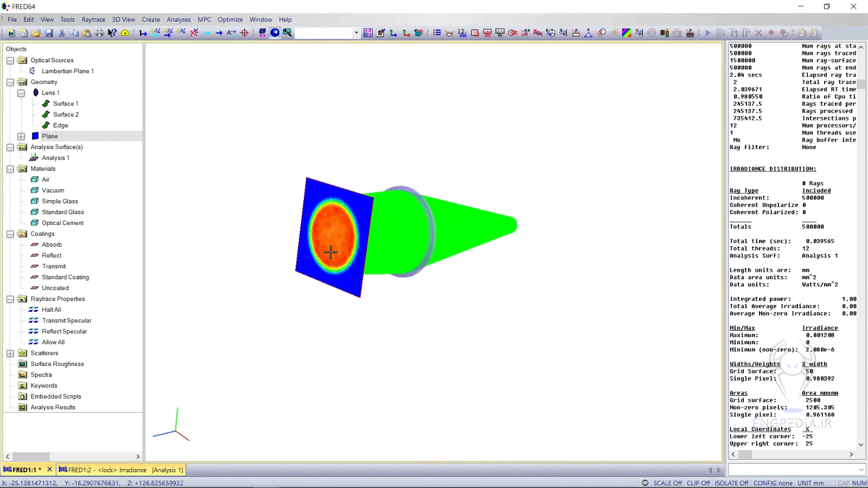Select Lambertian Plane 1 in tree

(67, 71)
